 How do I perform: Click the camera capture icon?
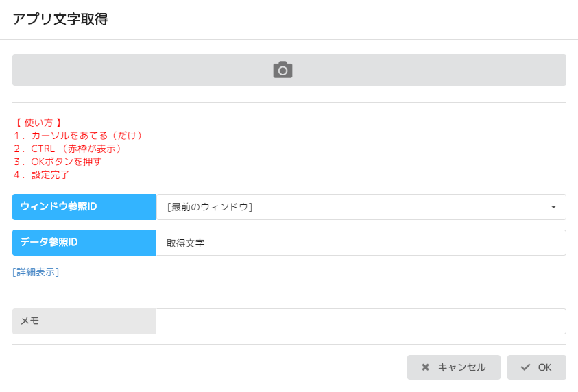282,70
